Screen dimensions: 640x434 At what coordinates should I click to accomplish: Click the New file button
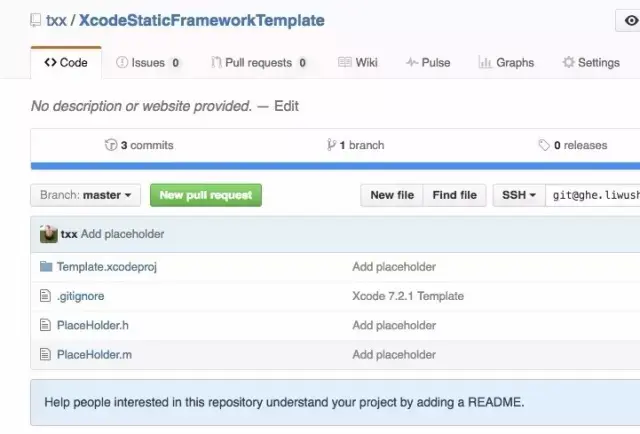(x=392, y=195)
